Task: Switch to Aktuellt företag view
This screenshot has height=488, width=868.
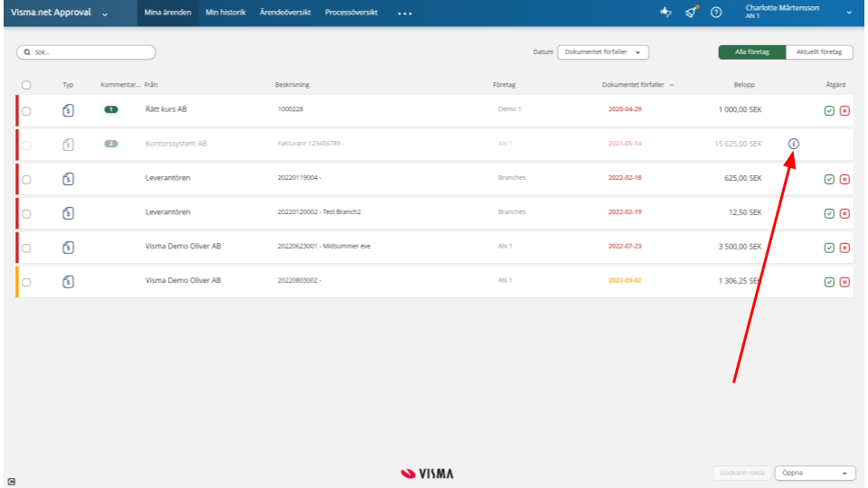Action: (x=819, y=52)
